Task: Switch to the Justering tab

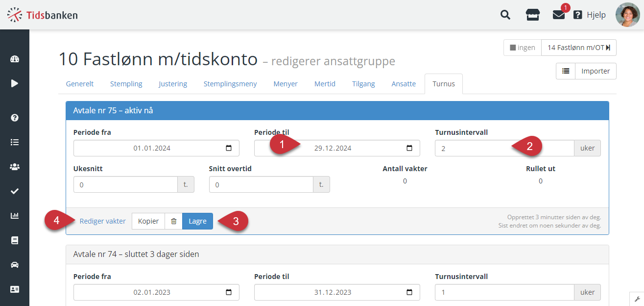Action: (173, 84)
